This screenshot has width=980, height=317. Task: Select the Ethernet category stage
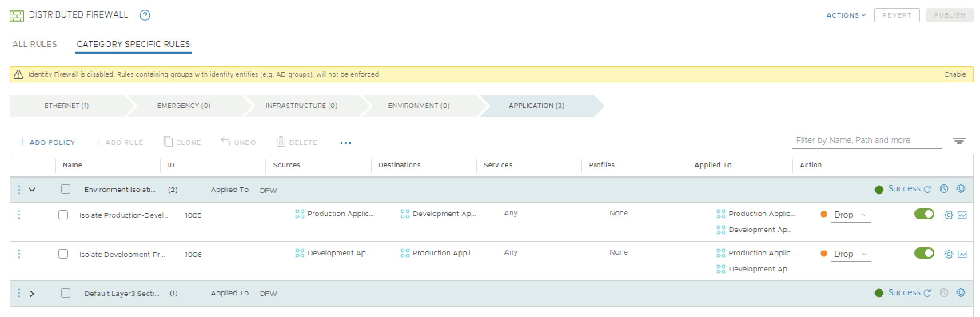[x=66, y=106]
